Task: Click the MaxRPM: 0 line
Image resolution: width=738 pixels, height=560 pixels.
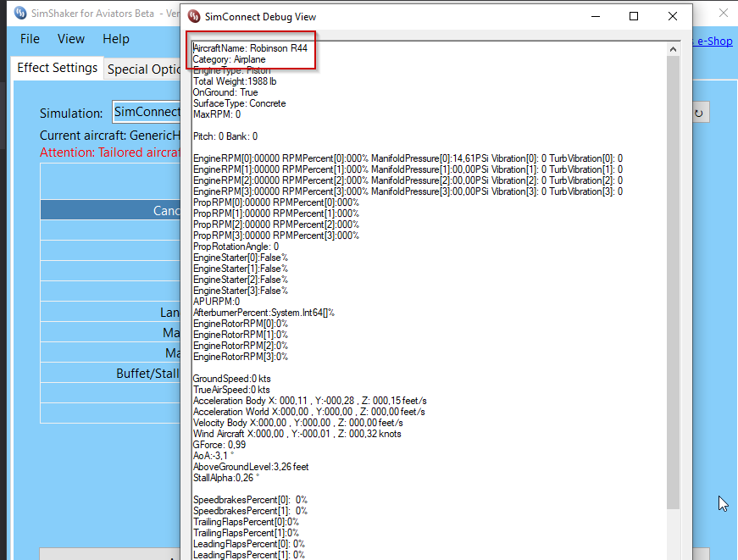Action: pos(217,114)
